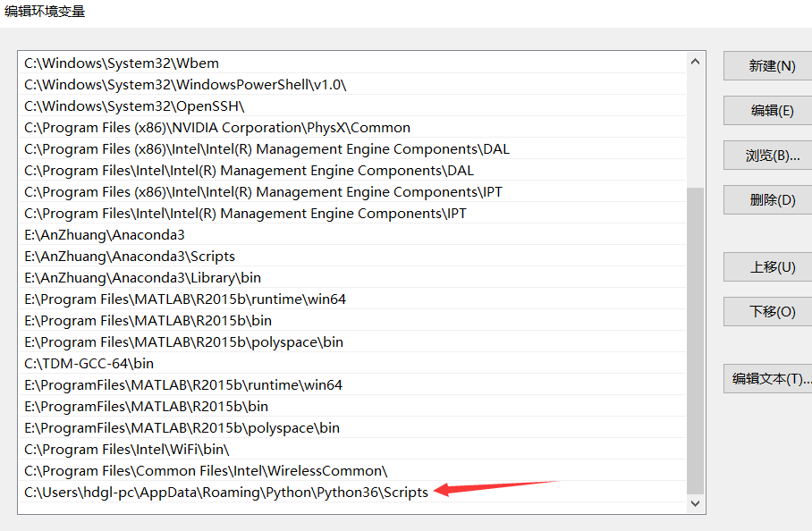Select the NVIDIA Corporation\PhysX\Common entry
Image resolution: width=812 pixels, height=531 pixels.
(352, 127)
